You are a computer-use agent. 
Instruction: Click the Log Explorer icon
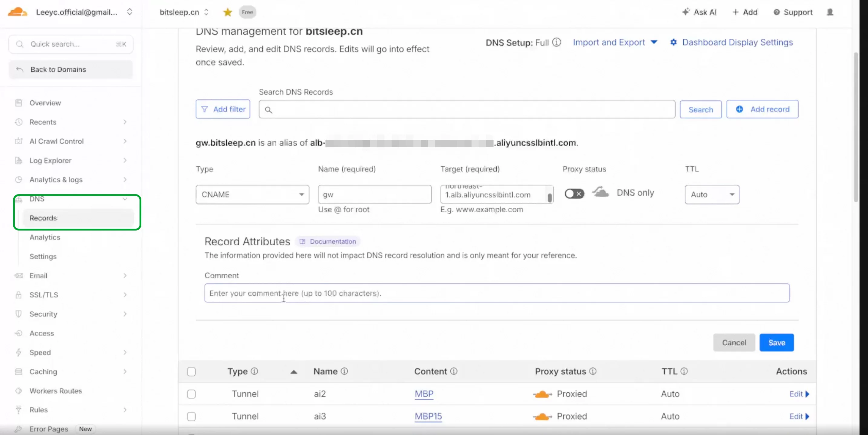[x=19, y=161]
